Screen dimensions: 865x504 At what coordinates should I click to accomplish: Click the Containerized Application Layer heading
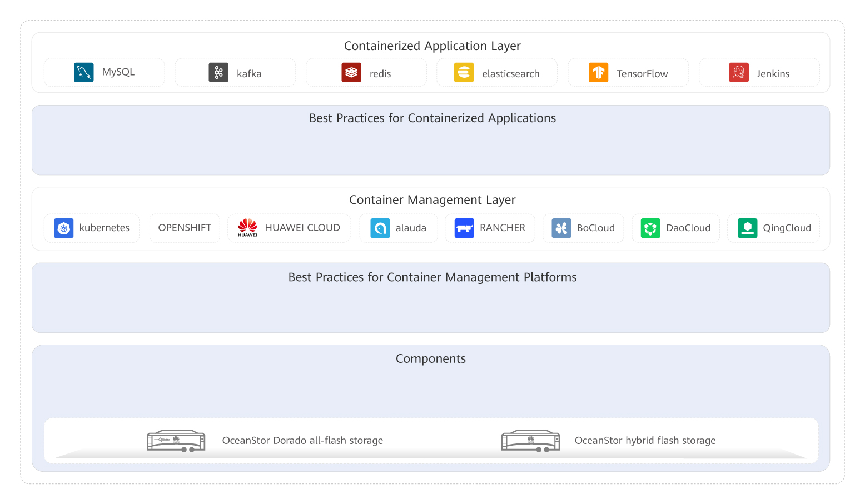coord(432,46)
